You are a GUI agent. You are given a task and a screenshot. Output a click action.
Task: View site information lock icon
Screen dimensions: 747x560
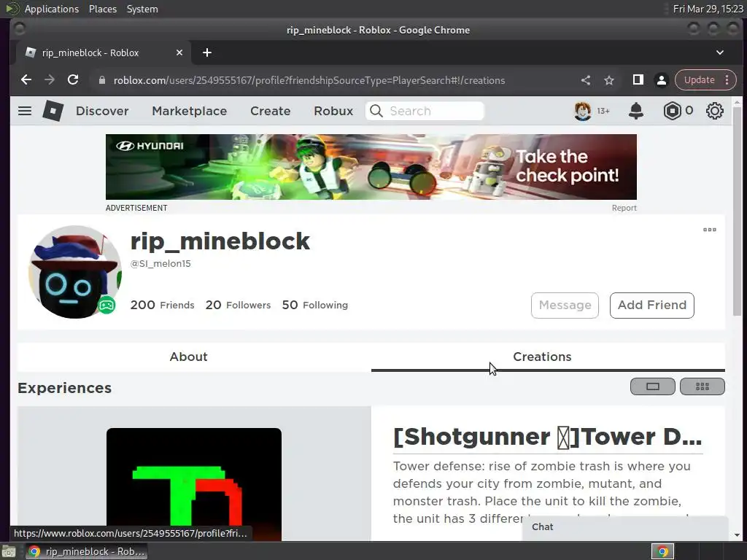[101, 80]
